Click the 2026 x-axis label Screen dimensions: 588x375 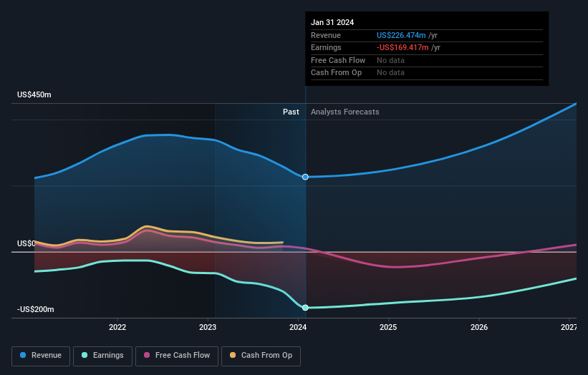[479, 327]
